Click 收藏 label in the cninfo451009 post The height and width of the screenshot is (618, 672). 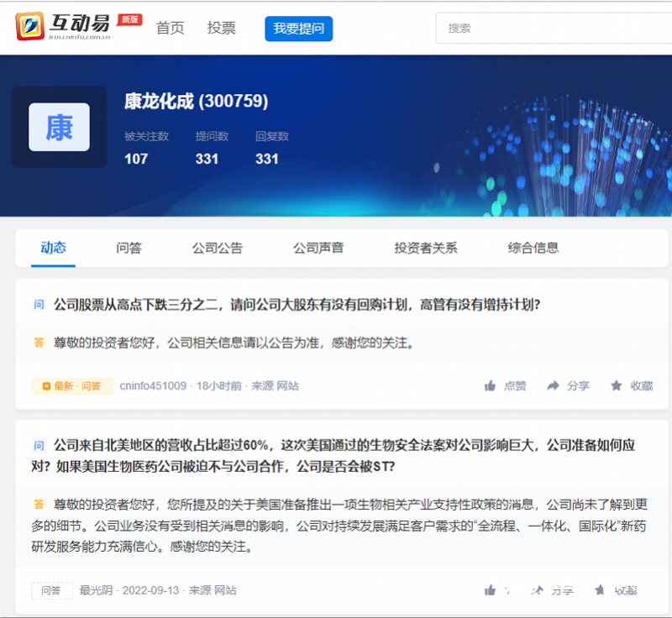(x=642, y=386)
